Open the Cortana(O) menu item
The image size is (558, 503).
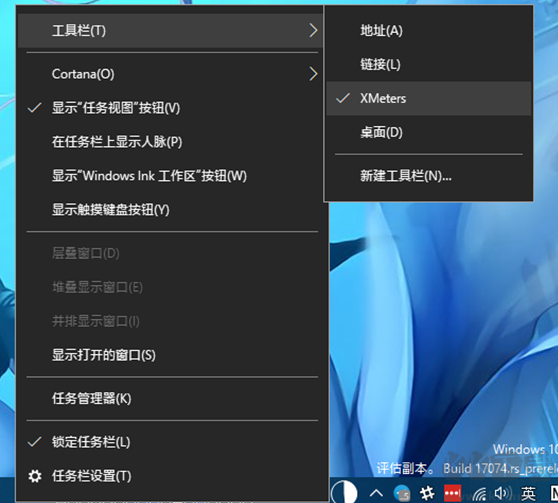(171, 74)
